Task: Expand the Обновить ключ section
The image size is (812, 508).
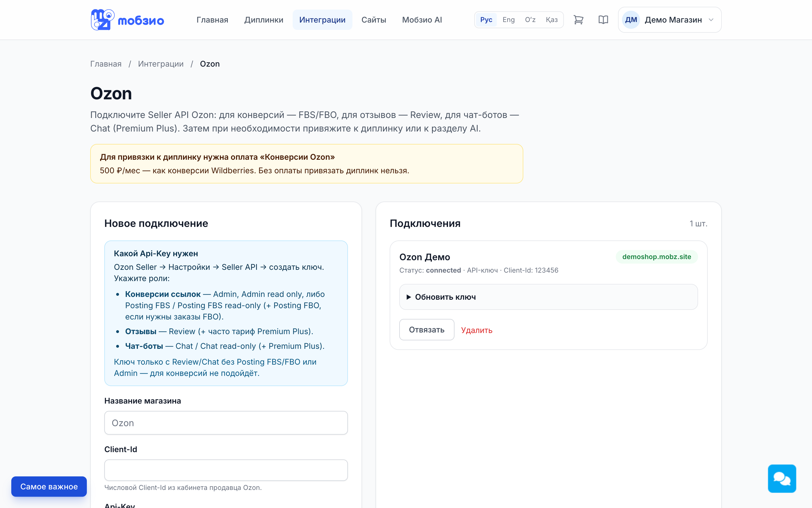Action: coord(548,297)
